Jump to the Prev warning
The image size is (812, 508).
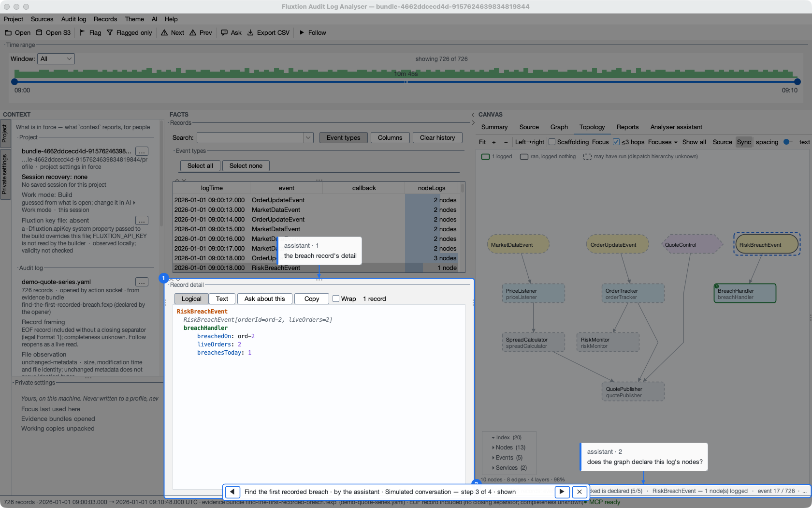[201, 32]
